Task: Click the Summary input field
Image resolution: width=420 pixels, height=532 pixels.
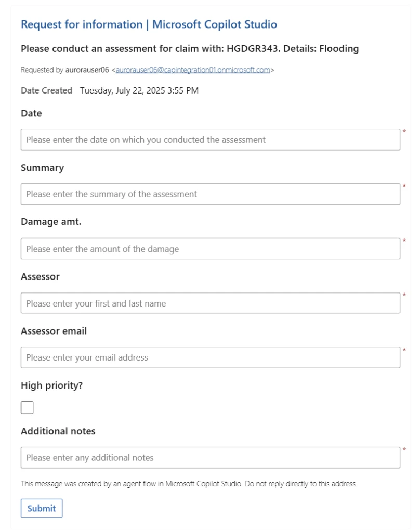Action: [x=210, y=194]
